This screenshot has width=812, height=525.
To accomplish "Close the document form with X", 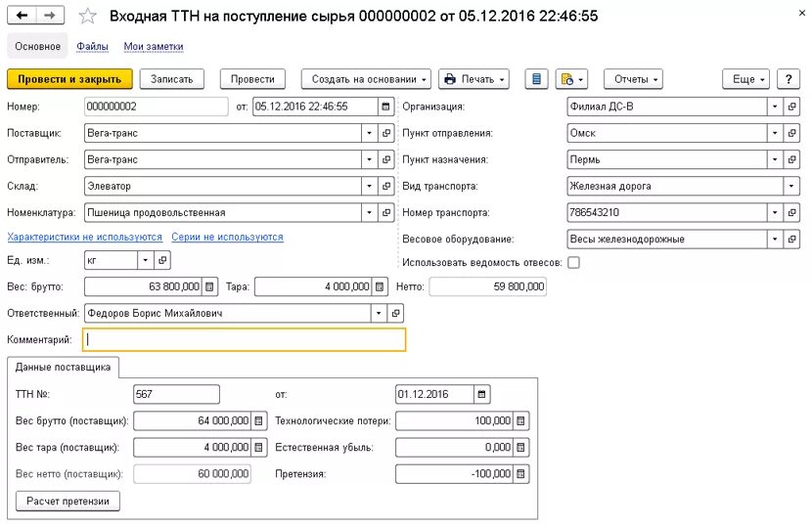I will (801, 14).
